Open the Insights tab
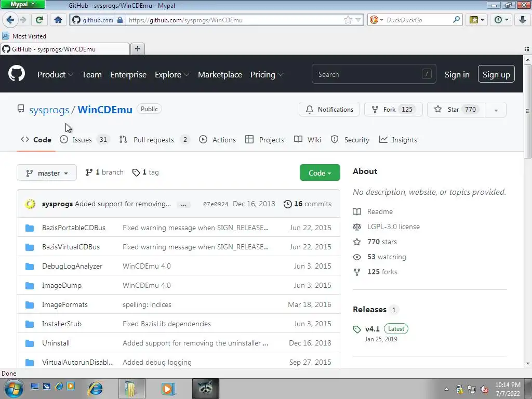Image resolution: width=532 pixels, height=399 pixels. pos(398,140)
